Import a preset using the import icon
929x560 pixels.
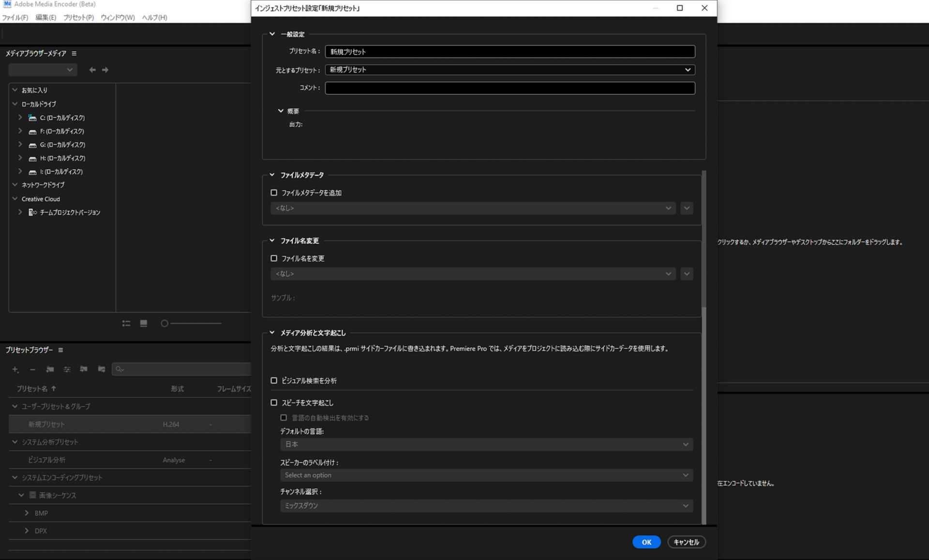[x=83, y=369]
